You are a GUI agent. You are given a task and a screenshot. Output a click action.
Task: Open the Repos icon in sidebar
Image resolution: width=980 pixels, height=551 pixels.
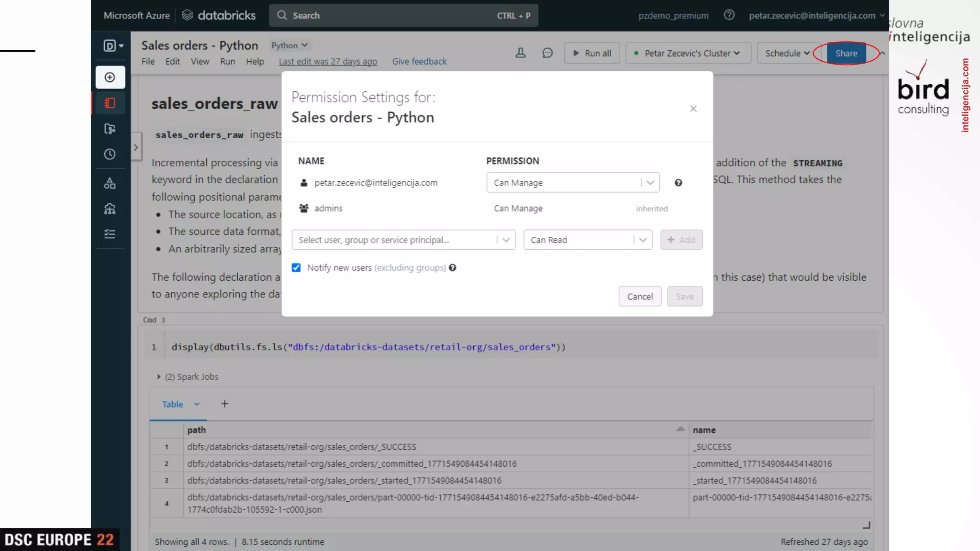tap(110, 129)
